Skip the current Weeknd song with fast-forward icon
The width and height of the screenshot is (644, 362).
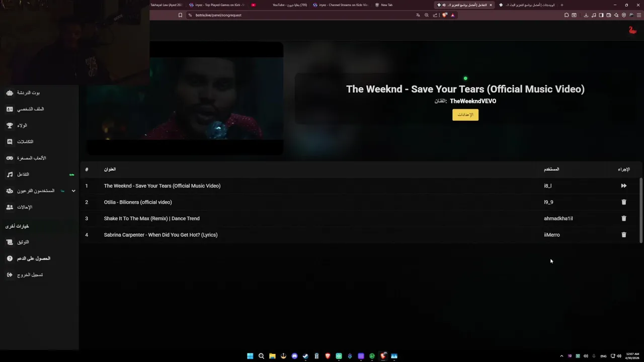point(623,186)
